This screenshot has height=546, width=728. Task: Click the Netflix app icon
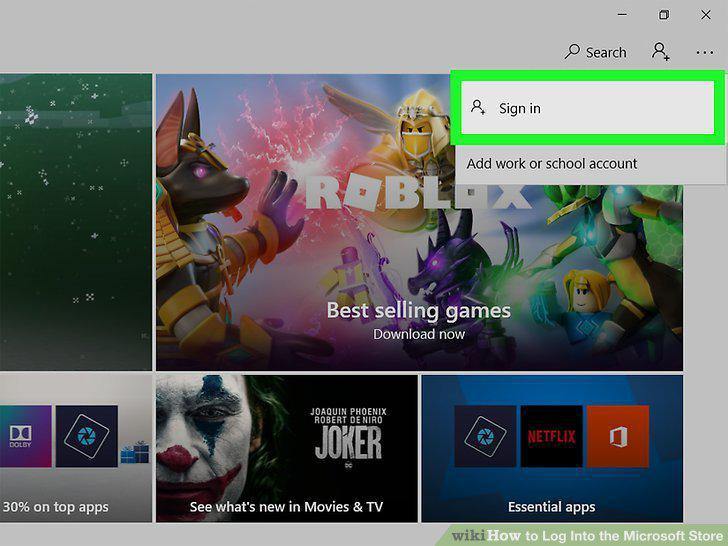coord(552,436)
